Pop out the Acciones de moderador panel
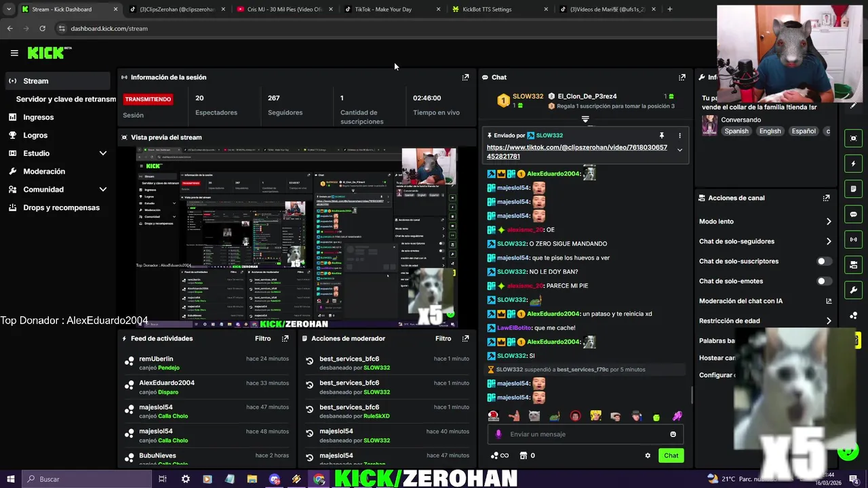 (x=465, y=338)
